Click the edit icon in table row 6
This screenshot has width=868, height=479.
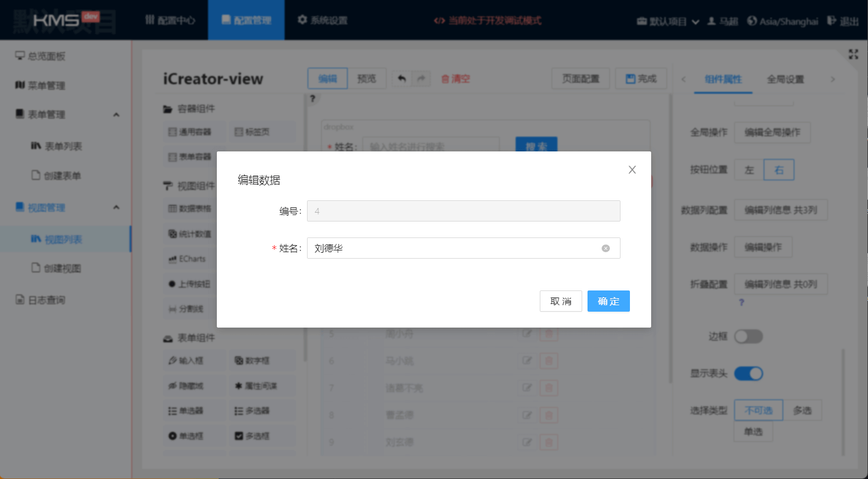pos(527,361)
